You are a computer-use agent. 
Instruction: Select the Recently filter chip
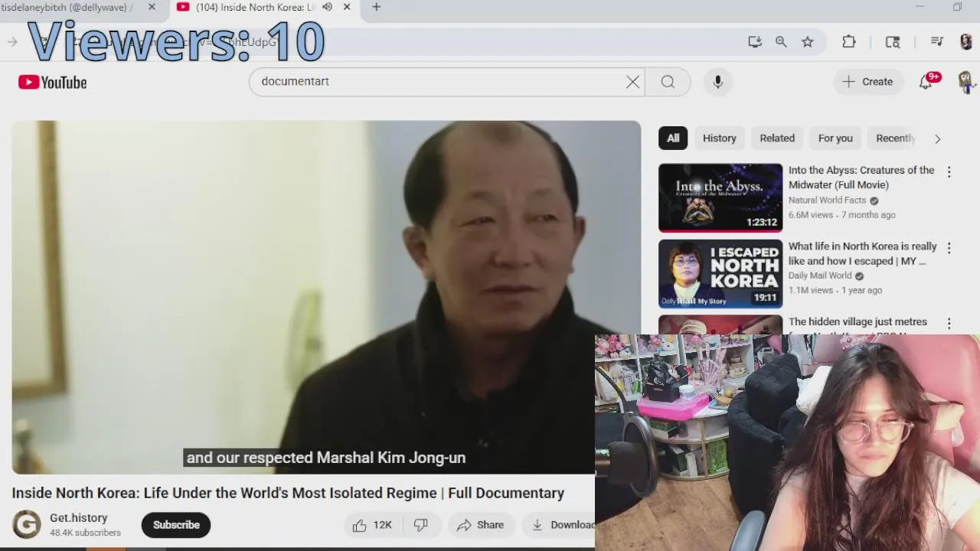click(895, 139)
